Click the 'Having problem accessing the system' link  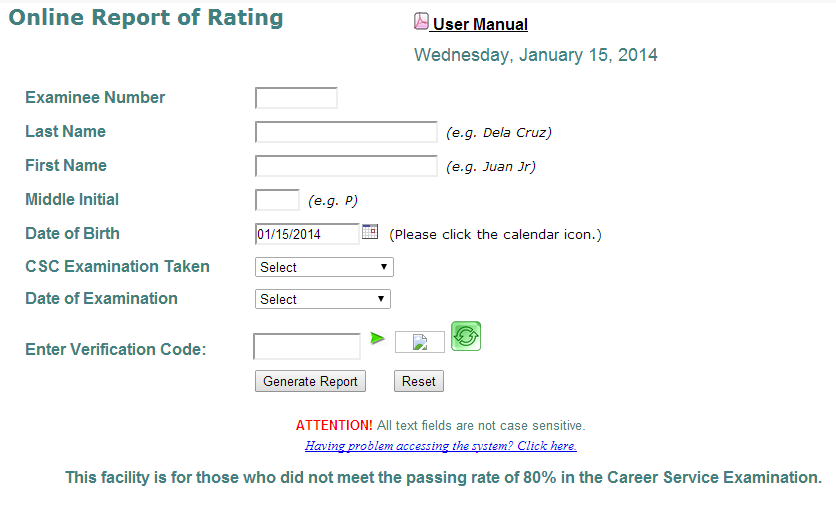point(440,446)
